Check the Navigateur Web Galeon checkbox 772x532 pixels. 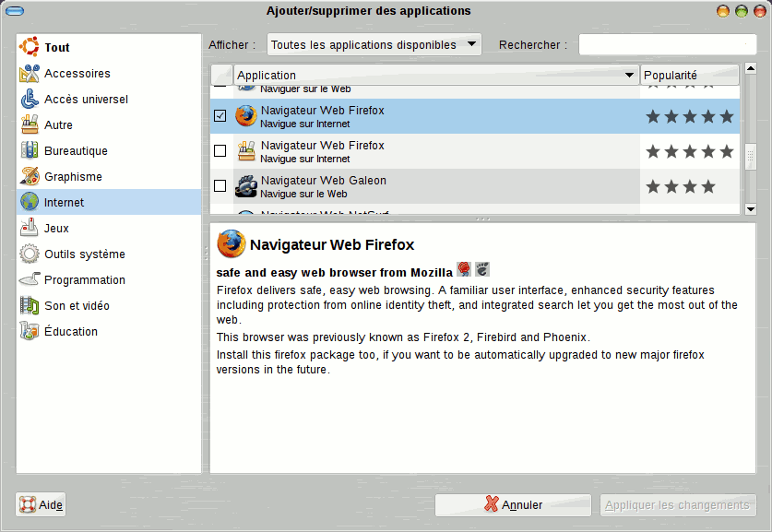220,185
